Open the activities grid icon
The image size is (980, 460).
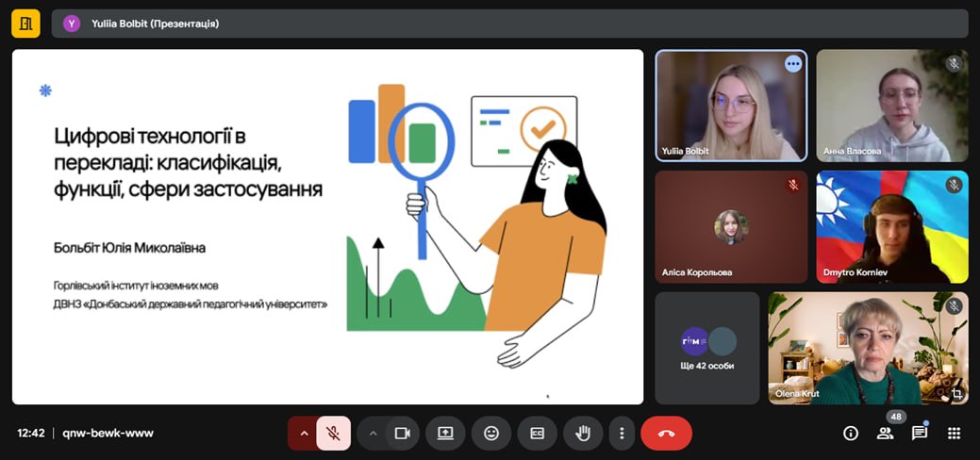[x=954, y=433]
